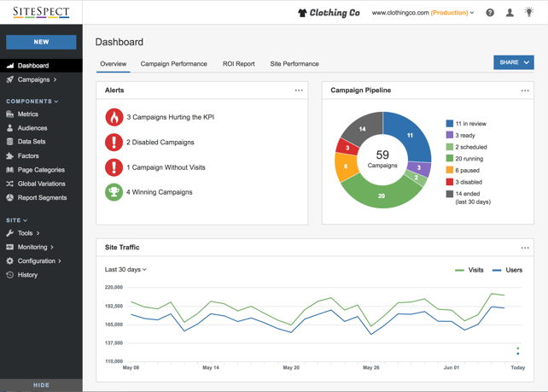This screenshot has width=548, height=392.
Task: Open the Last 30 days dropdown
Action: coord(125,270)
